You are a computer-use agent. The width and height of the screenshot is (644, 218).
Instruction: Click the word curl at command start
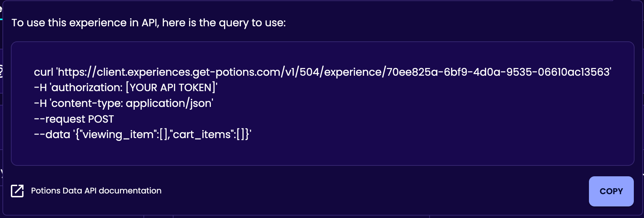point(43,72)
